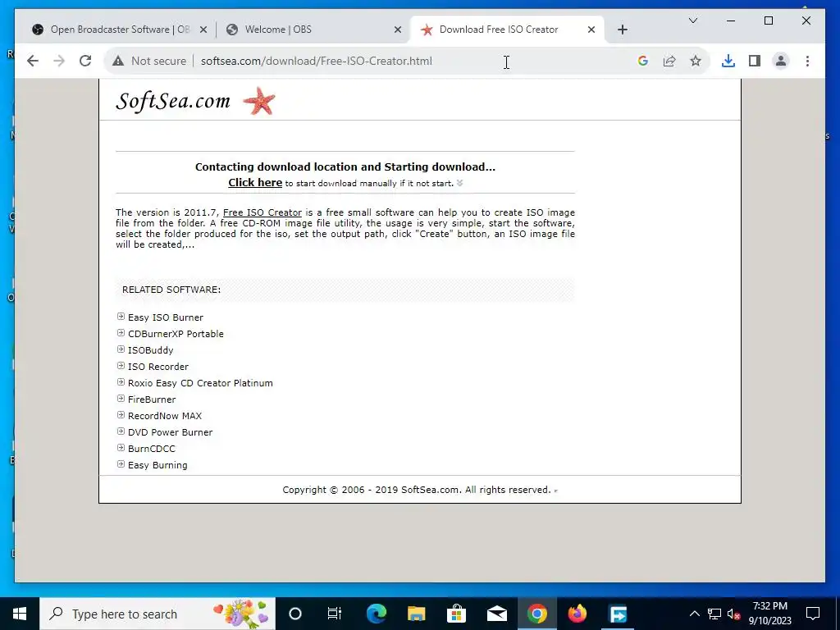Click the red starfish logo image
This screenshot has height=630, width=840.
coord(259,101)
